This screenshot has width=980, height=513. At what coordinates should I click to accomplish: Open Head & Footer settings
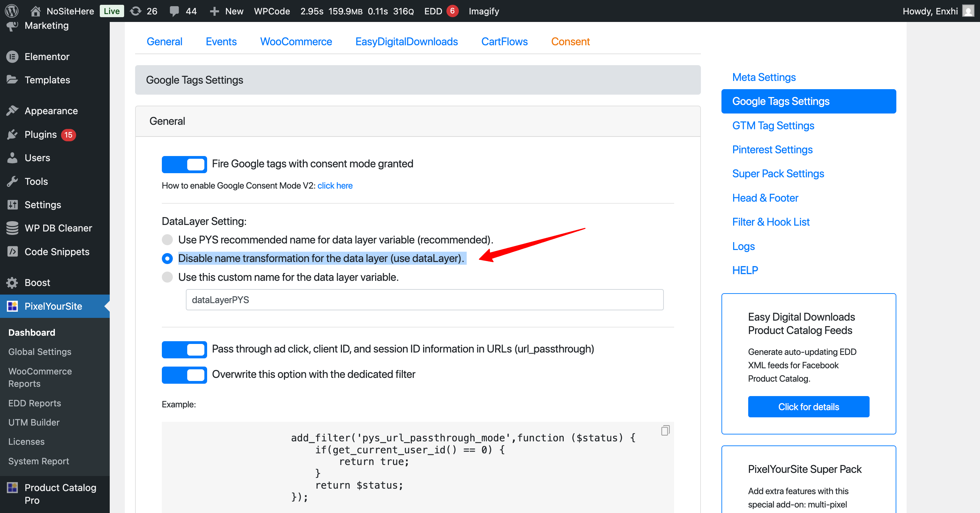coord(765,198)
